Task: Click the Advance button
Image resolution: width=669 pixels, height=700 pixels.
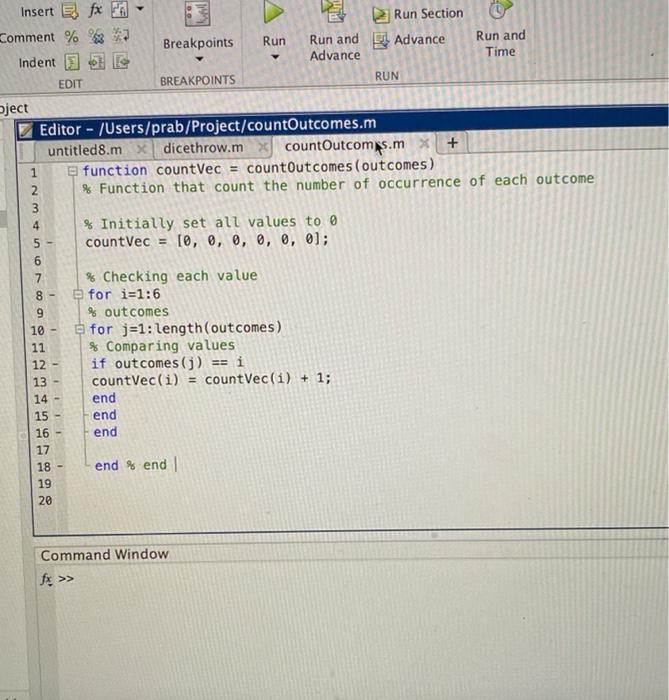Action: [x=409, y=40]
